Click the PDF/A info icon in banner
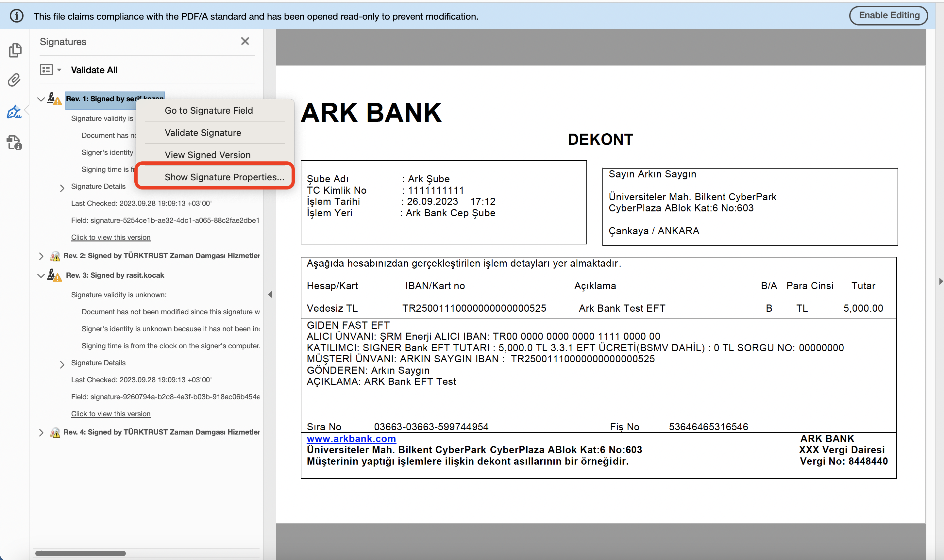This screenshot has height=560, width=944. pyautogui.click(x=17, y=16)
